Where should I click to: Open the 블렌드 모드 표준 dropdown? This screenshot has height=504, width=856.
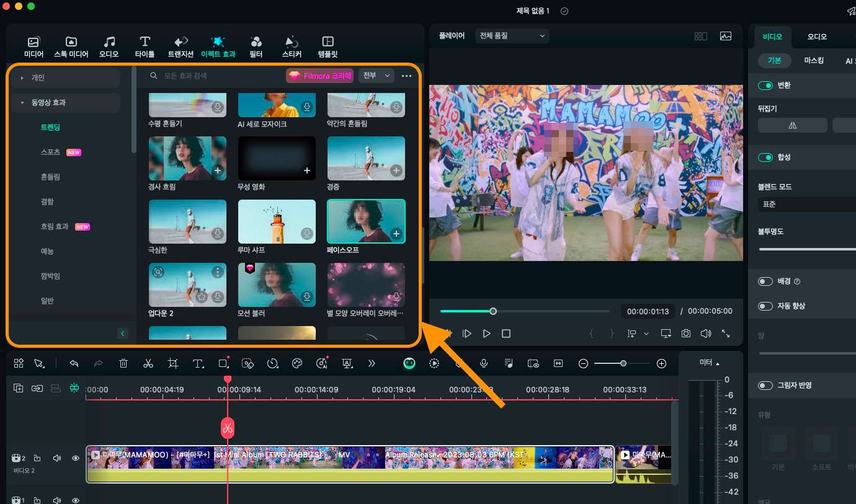806,205
